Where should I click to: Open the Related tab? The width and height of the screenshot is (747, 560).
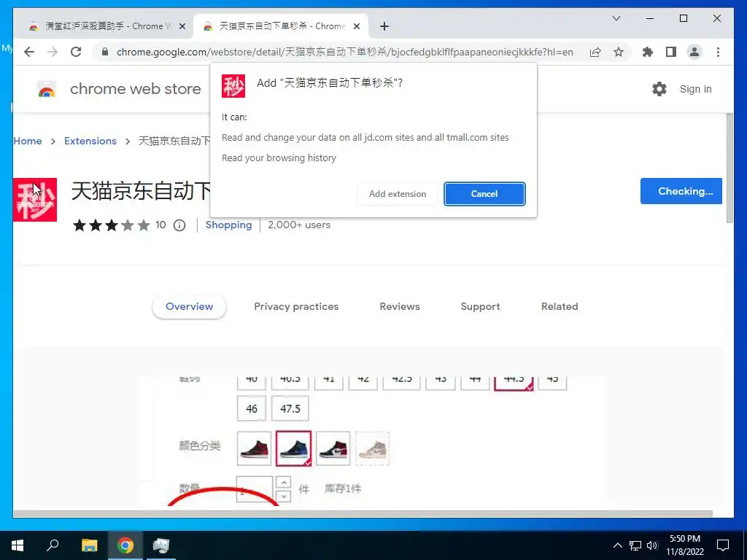point(560,307)
